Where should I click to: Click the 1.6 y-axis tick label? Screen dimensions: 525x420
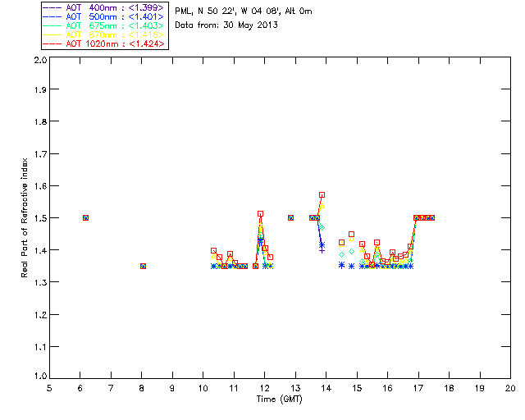pos(40,186)
